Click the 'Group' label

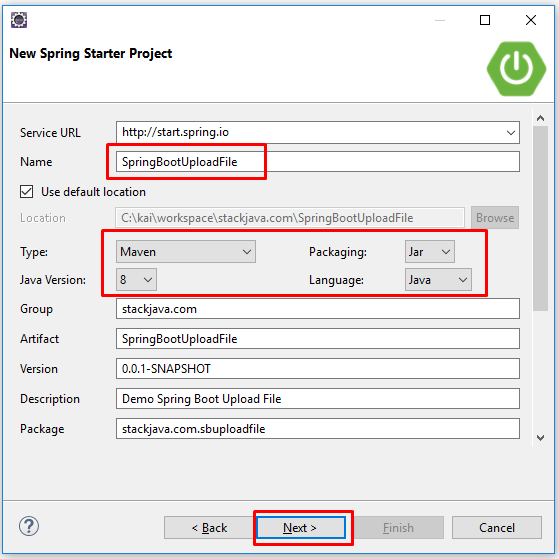point(36,309)
